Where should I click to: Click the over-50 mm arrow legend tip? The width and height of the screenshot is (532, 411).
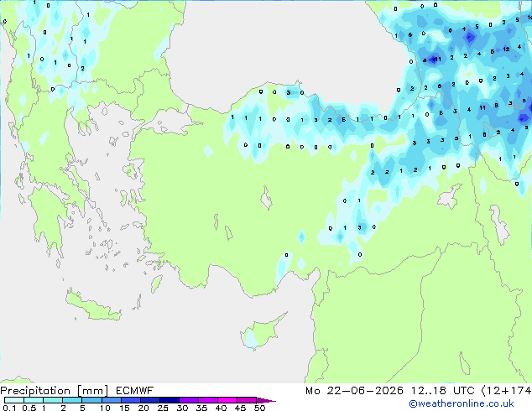pos(266,400)
